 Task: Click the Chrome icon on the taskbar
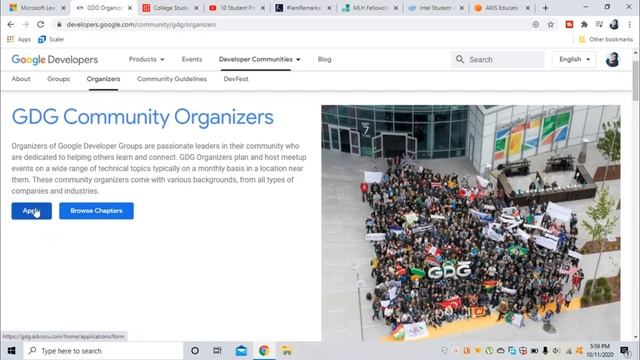point(264,351)
